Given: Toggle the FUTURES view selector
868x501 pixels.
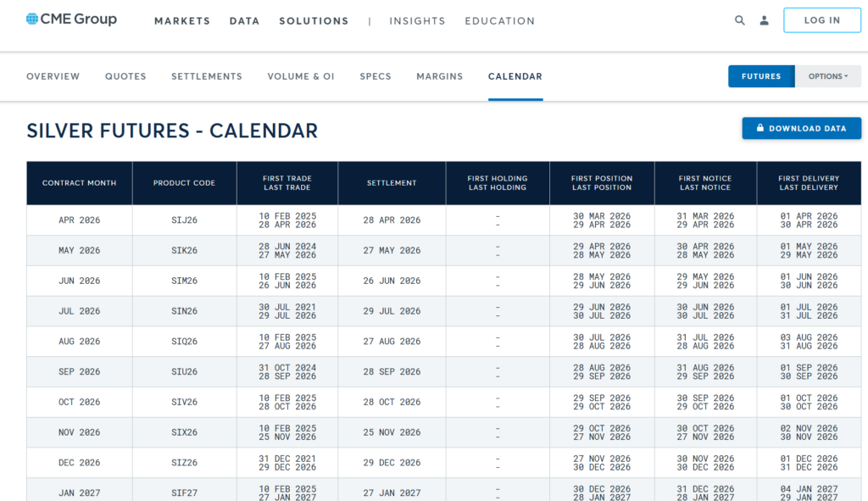Looking at the screenshot, I should [x=760, y=75].
